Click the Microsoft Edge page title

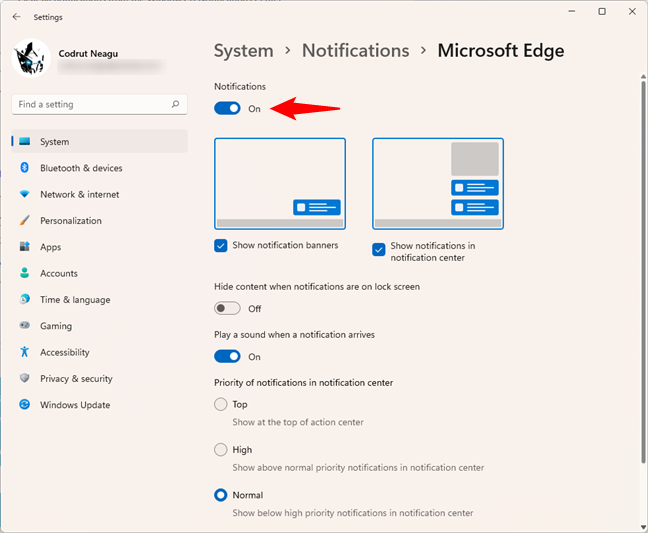click(501, 51)
